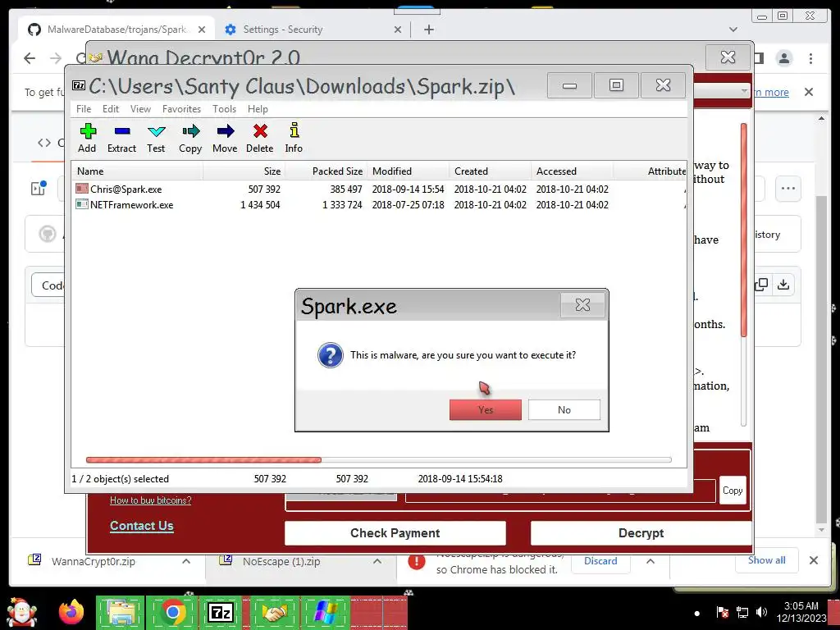
Task: Run the Test archive tool
Action: [156, 138]
